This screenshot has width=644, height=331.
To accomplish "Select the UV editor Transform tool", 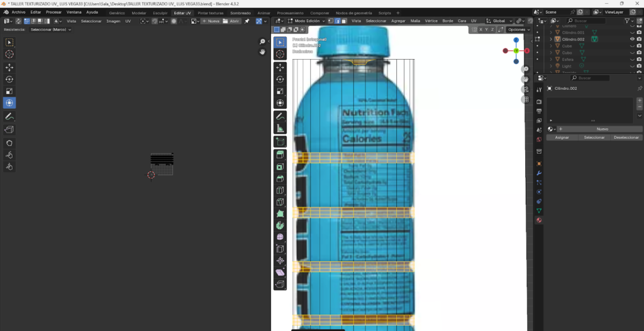I will point(9,103).
